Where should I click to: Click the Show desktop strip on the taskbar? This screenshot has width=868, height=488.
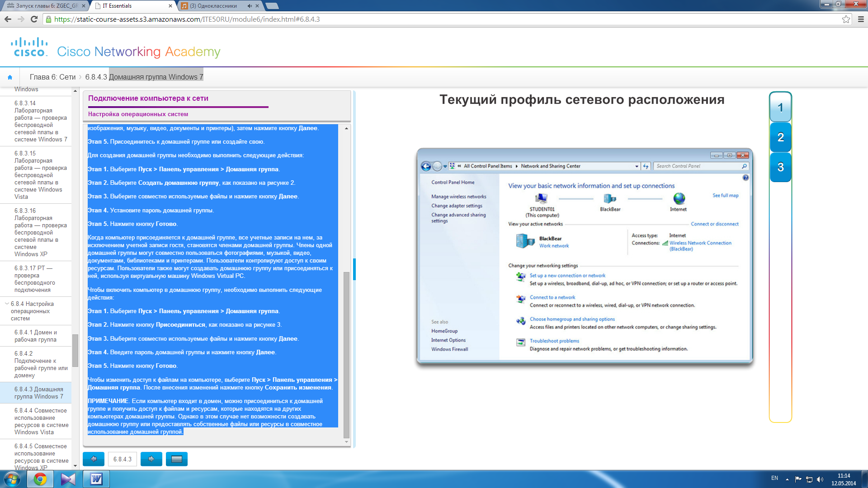(864, 479)
